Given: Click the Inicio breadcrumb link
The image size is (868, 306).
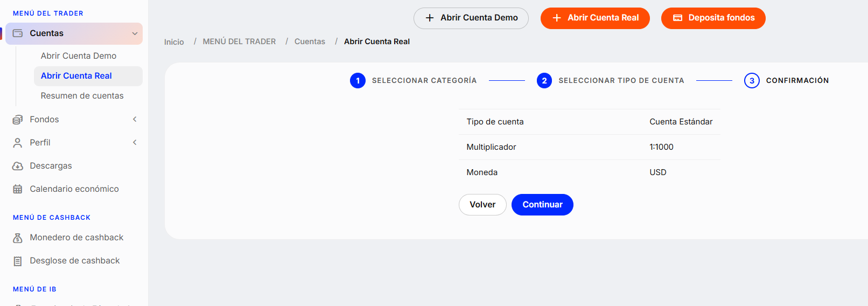Looking at the screenshot, I should (x=174, y=42).
